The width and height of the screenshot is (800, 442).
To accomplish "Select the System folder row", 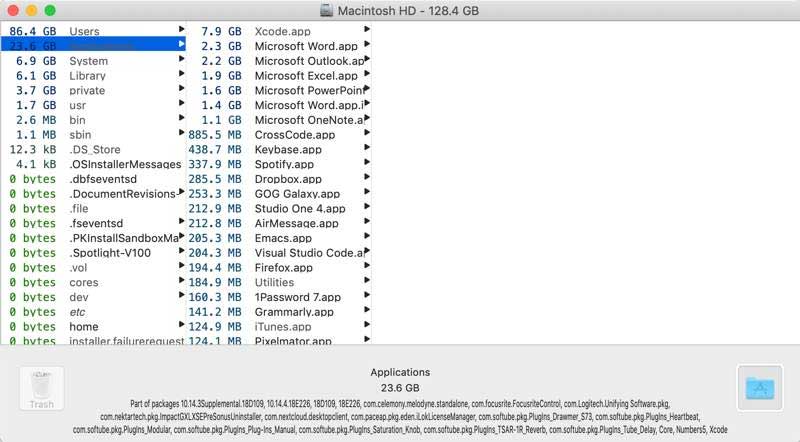I will [93, 61].
